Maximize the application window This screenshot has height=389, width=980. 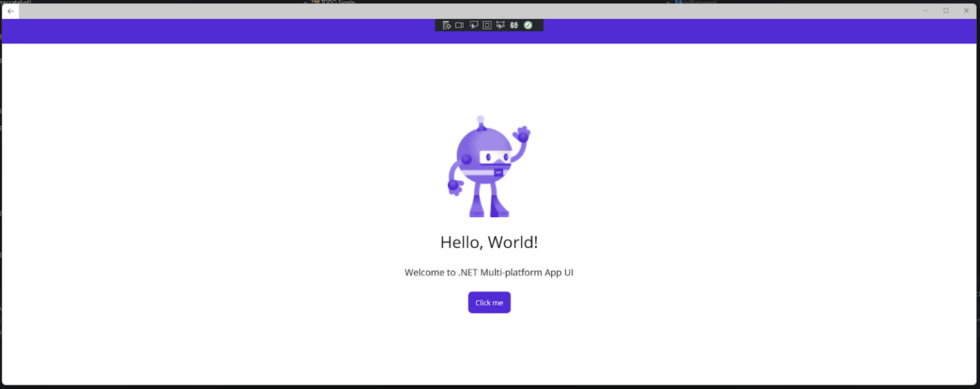click(x=946, y=10)
